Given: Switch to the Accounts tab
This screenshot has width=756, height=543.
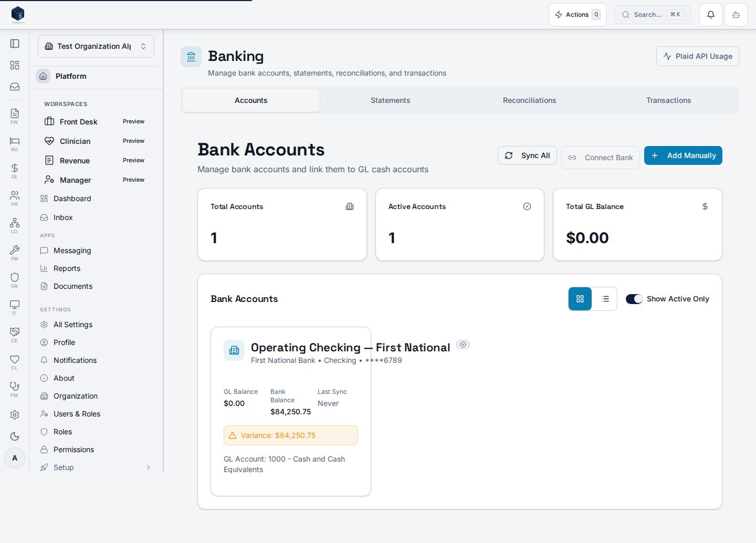Looking at the screenshot, I should click(251, 100).
